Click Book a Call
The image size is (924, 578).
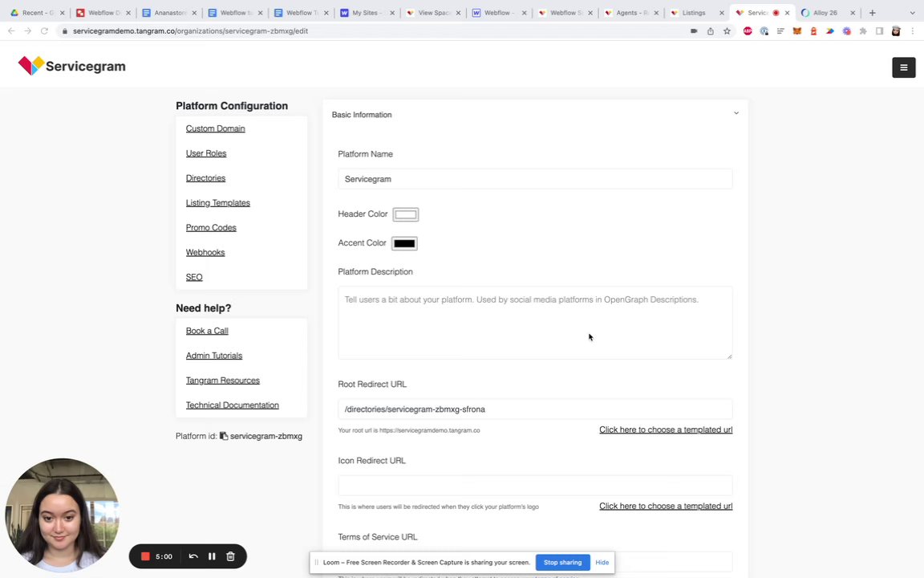tap(207, 331)
